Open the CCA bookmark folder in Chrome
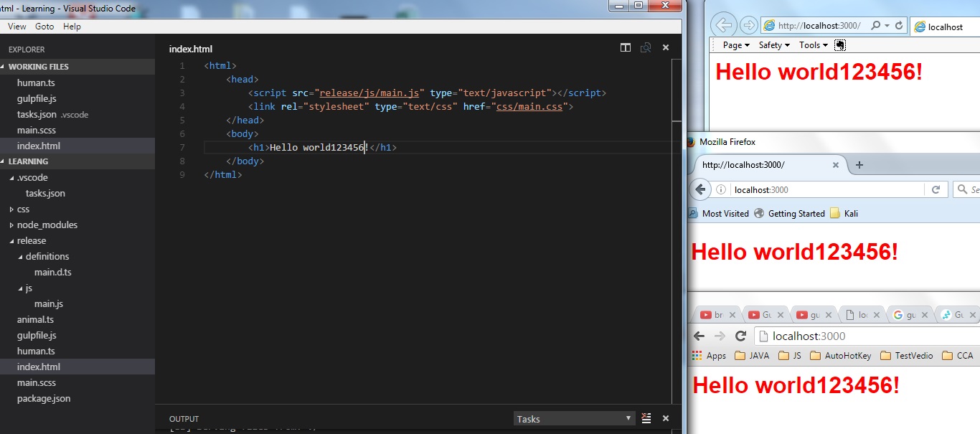The height and width of the screenshot is (434, 980). click(958, 356)
